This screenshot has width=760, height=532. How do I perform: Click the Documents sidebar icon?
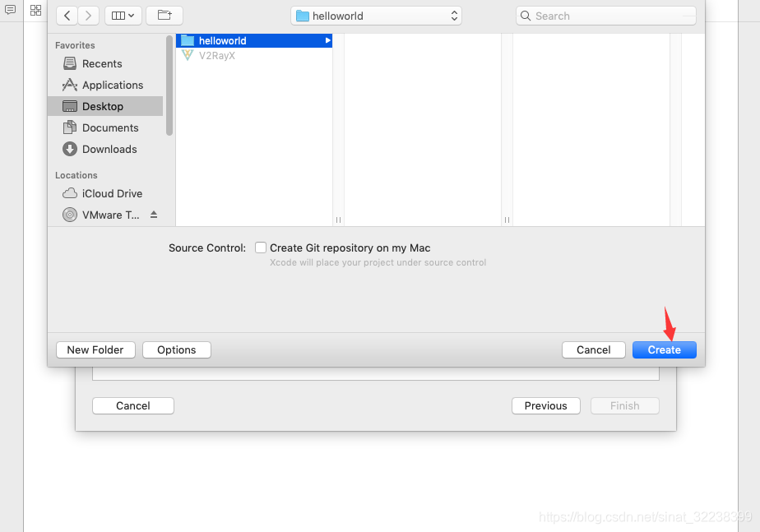(x=70, y=127)
